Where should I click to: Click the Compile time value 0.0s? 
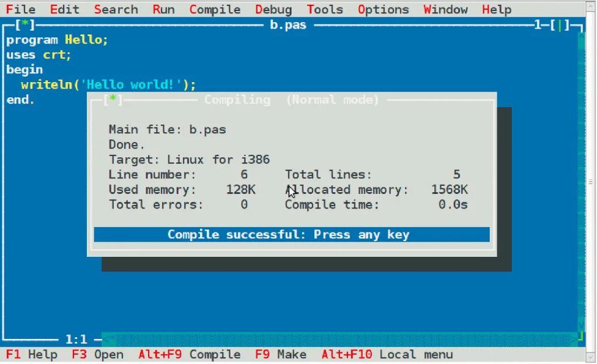tap(452, 204)
